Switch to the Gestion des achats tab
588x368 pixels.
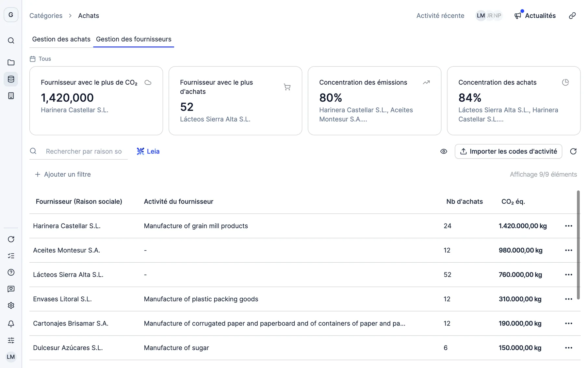pos(61,39)
